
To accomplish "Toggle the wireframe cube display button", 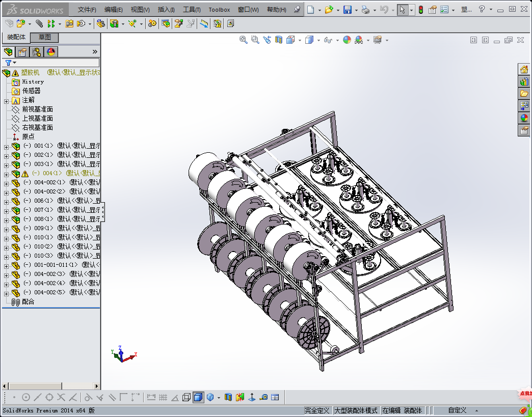I will 187,397.
